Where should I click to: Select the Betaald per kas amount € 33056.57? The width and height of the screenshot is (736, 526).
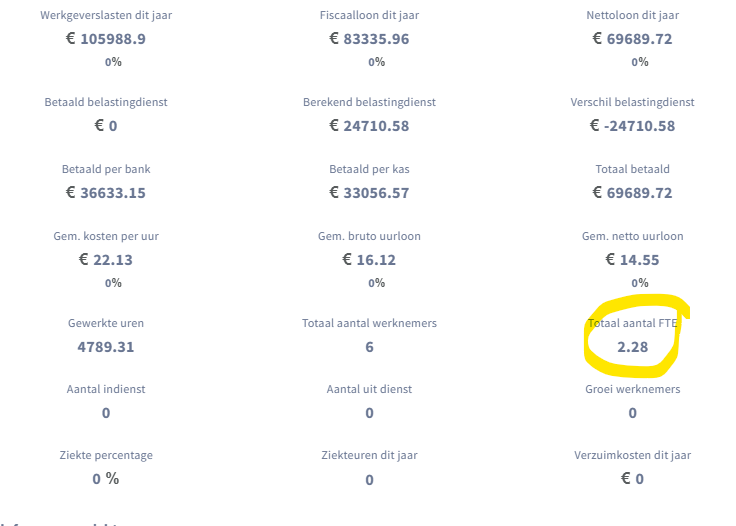click(369, 193)
